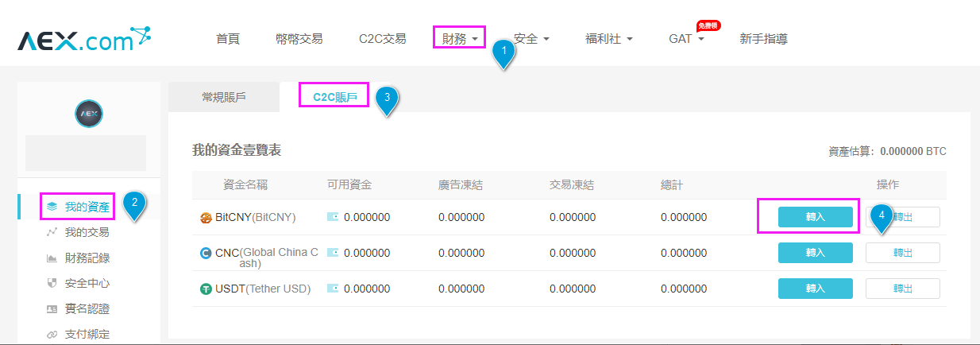Viewport: 980px width, 345px height.
Task: Select the 支付綁定 link icon
Action: tap(52, 334)
